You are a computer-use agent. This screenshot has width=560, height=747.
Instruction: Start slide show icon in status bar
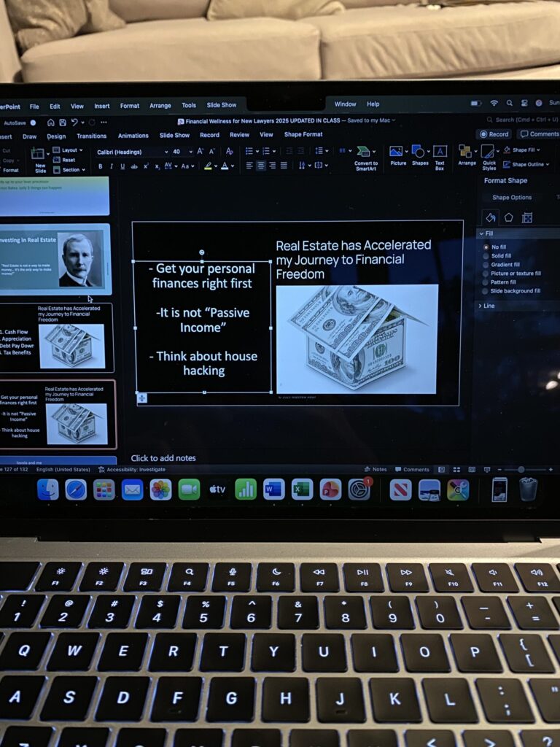(x=486, y=469)
